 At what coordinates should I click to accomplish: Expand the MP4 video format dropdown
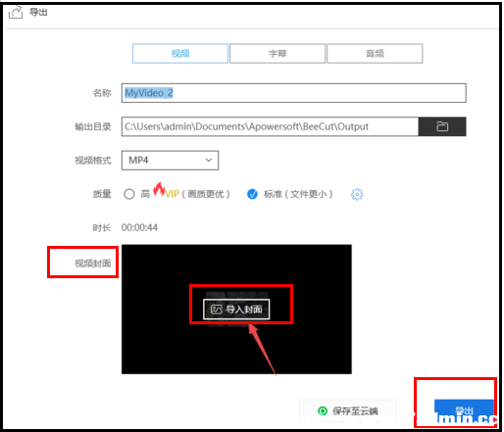(x=170, y=161)
